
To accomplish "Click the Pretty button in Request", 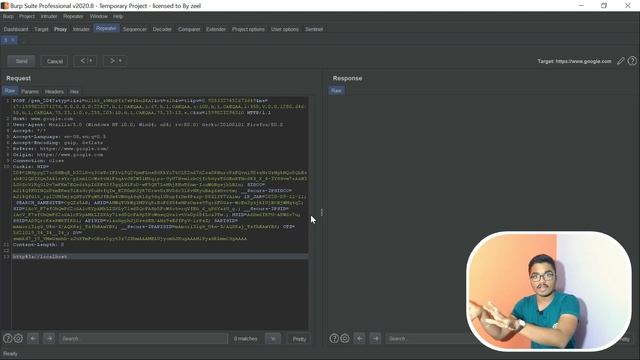I will [299, 339].
